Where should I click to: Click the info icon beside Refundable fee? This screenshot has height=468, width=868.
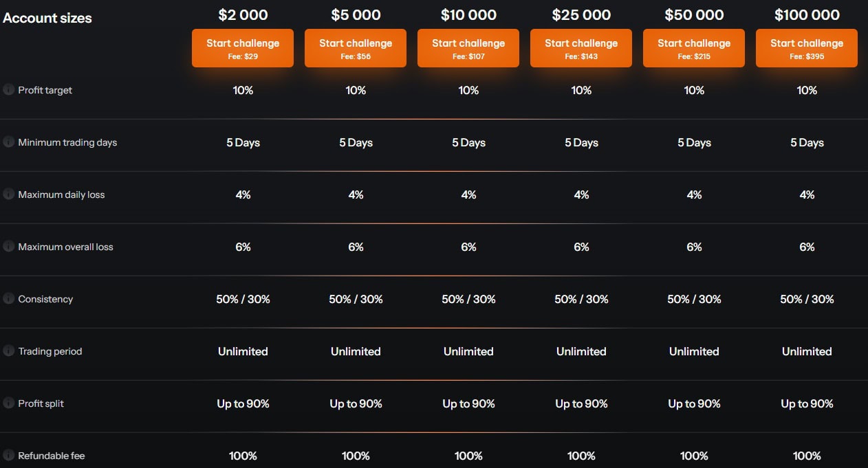(8, 456)
